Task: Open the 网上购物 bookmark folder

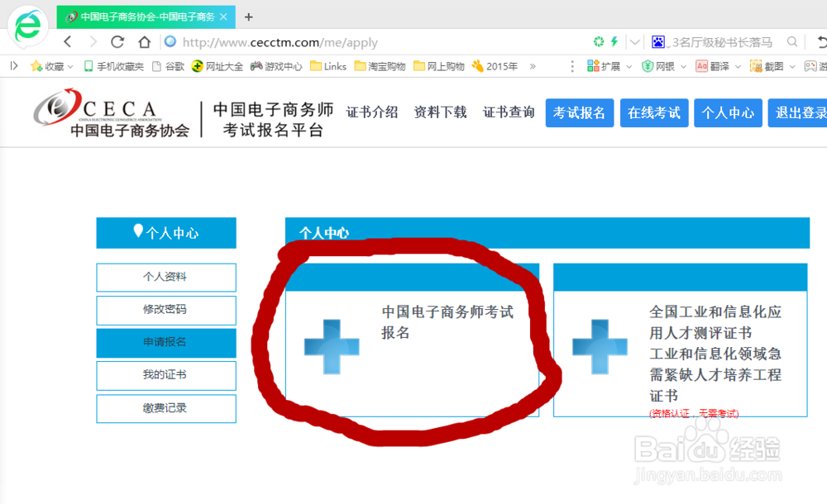Action: click(439, 66)
